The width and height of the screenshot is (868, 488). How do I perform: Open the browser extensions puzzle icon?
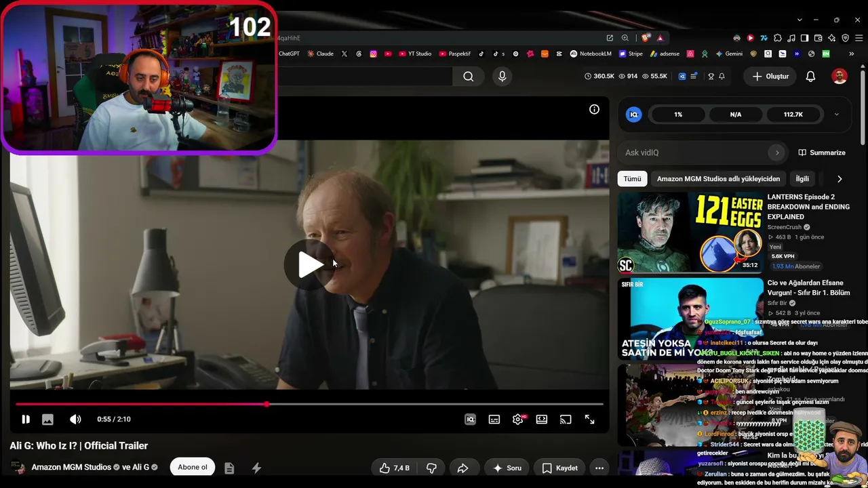tap(778, 38)
